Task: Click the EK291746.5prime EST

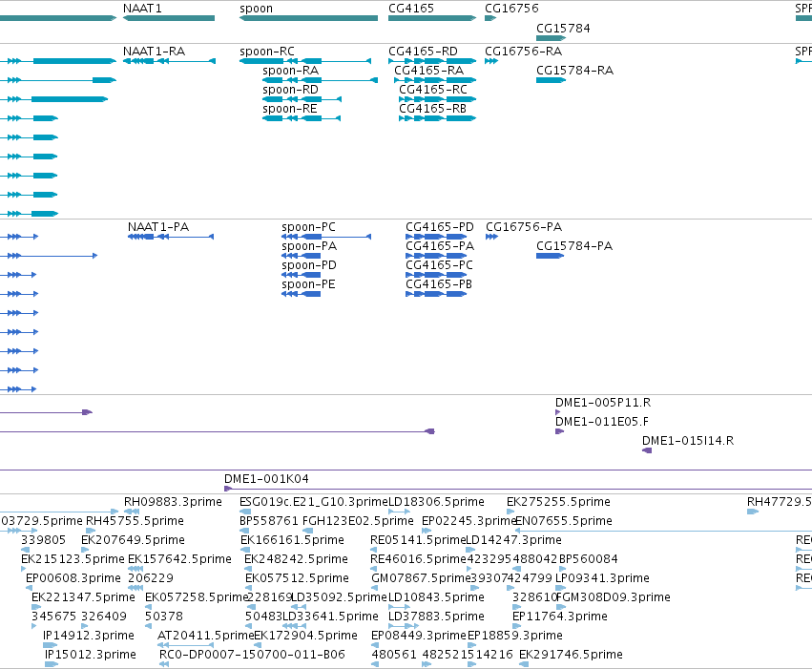Action: (523, 664)
